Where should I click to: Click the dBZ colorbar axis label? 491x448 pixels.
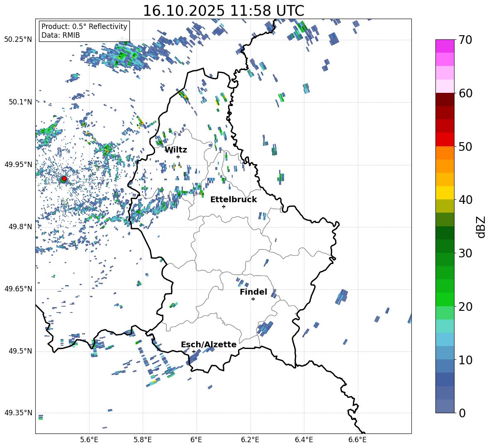[x=481, y=227]
